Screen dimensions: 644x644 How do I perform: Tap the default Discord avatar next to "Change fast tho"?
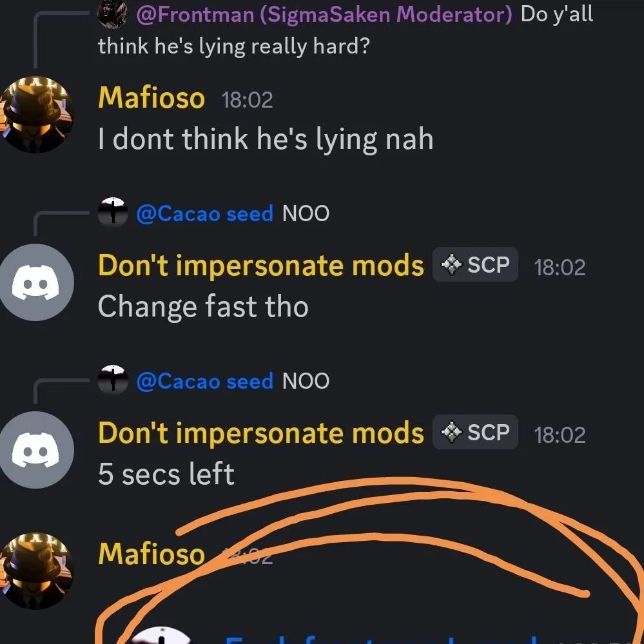(36, 282)
